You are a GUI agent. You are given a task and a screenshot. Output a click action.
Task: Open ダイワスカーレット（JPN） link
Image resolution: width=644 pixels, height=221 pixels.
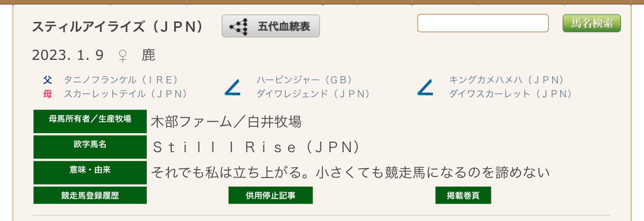point(511,94)
